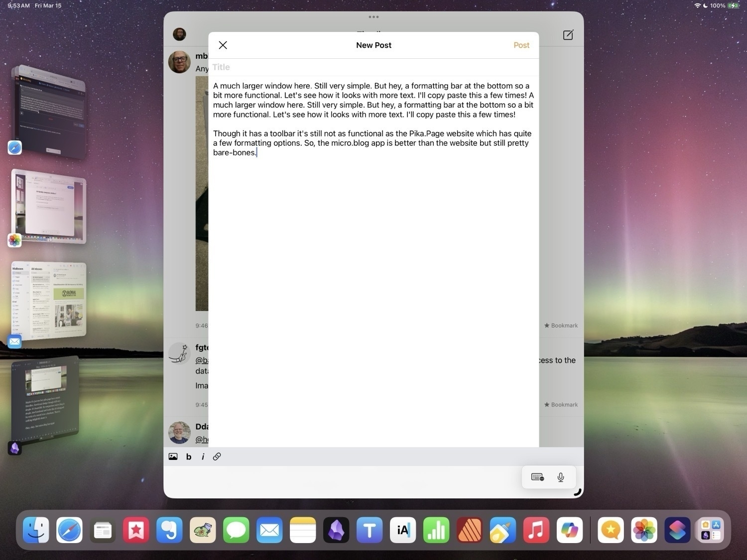747x560 pixels.
Task: Open iA Writer from the dock
Action: point(402,530)
